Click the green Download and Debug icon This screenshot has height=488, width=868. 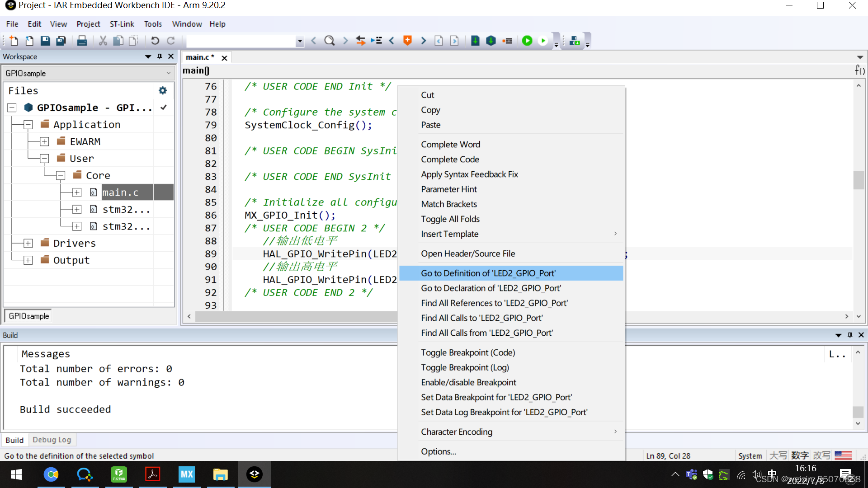pyautogui.click(x=527, y=41)
